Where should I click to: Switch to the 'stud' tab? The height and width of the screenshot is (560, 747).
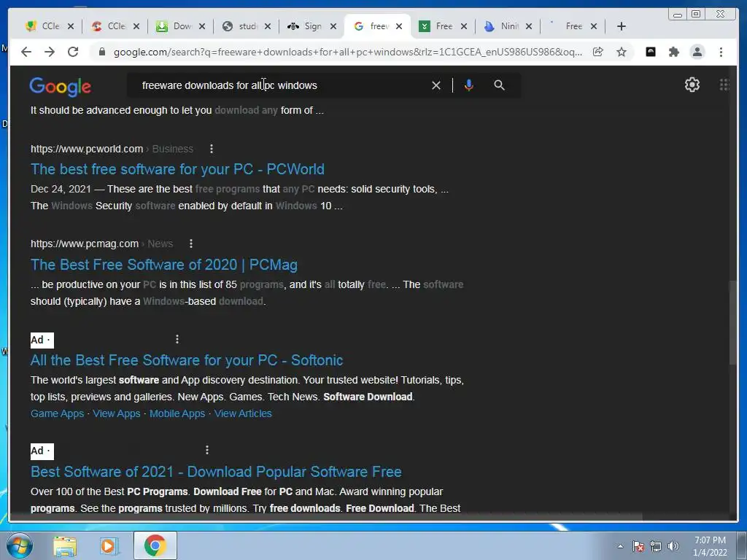[241, 26]
